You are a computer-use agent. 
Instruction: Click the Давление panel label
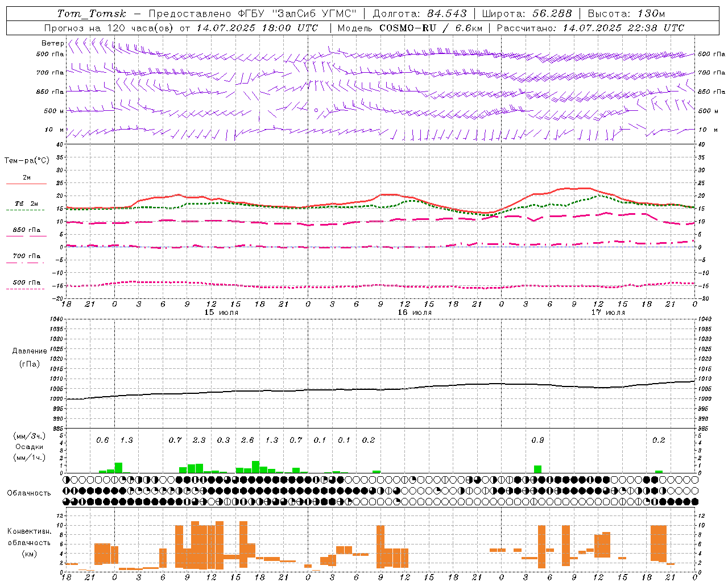point(30,351)
